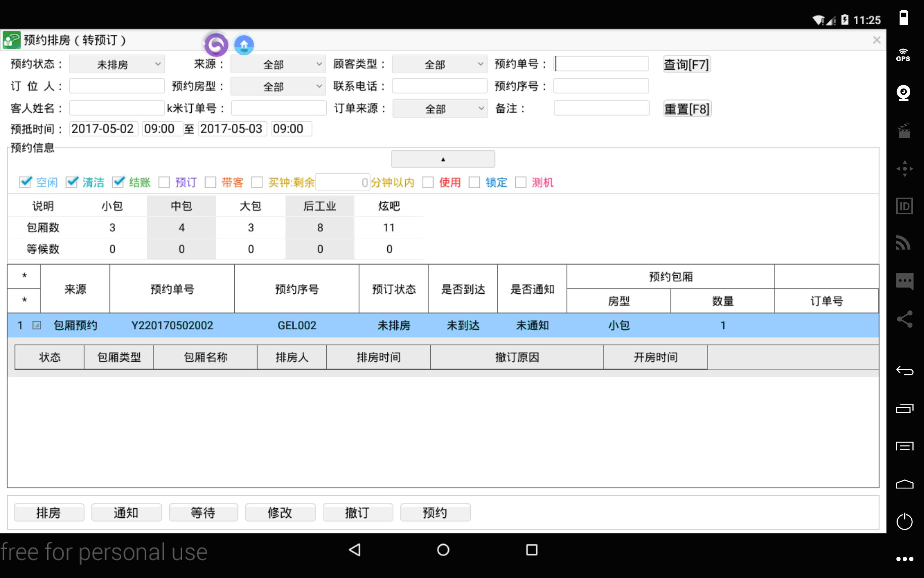
Task: Collapse the panel with the up-triangle button
Action: pyautogui.click(x=443, y=159)
